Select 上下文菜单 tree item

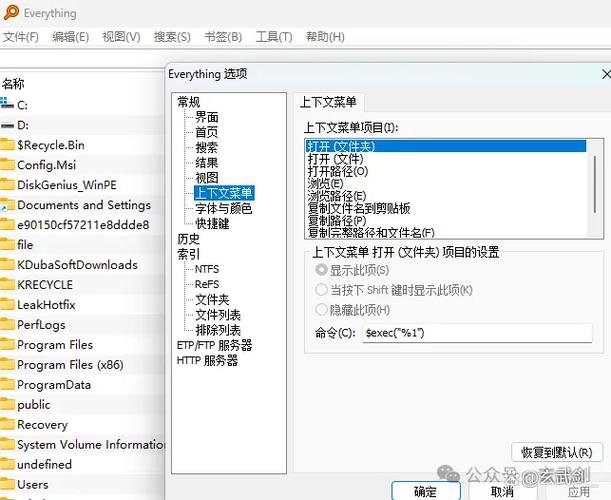[x=224, y=193]
